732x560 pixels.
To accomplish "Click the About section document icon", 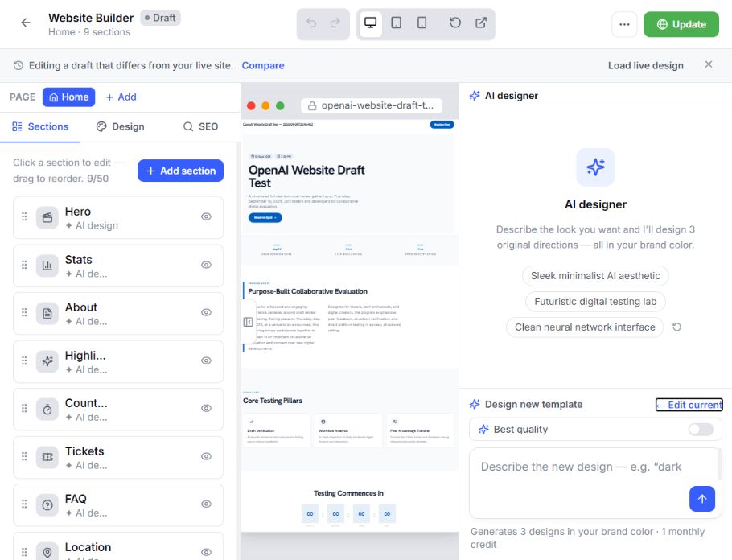I will [47, 314].
